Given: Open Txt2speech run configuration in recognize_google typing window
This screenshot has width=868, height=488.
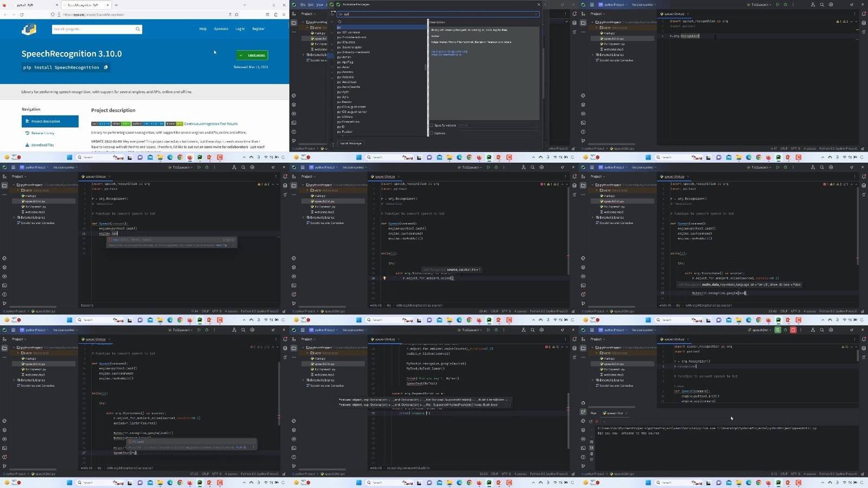Looking at the screenshot, I should (x=758, y=167).
